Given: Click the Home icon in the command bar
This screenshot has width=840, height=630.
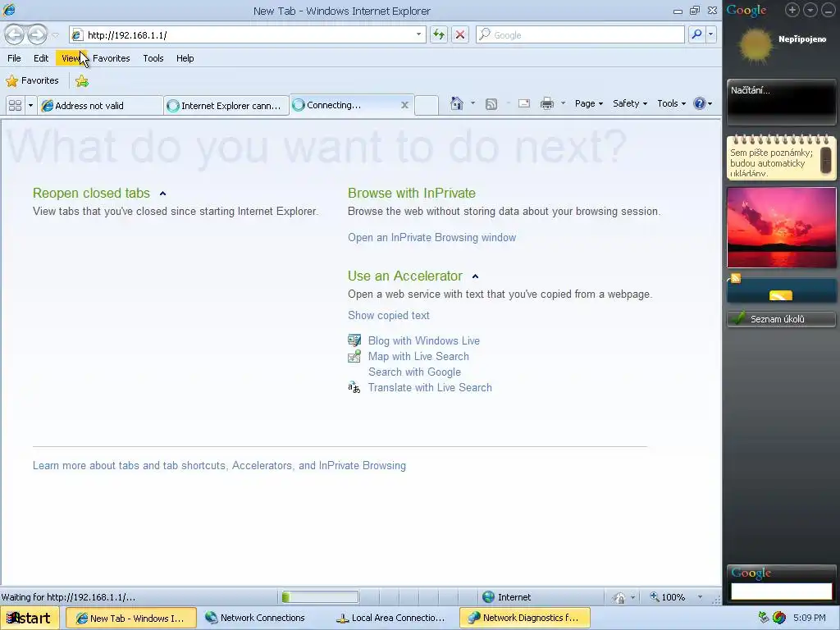Looking at the screenshot, I should 456,103.
